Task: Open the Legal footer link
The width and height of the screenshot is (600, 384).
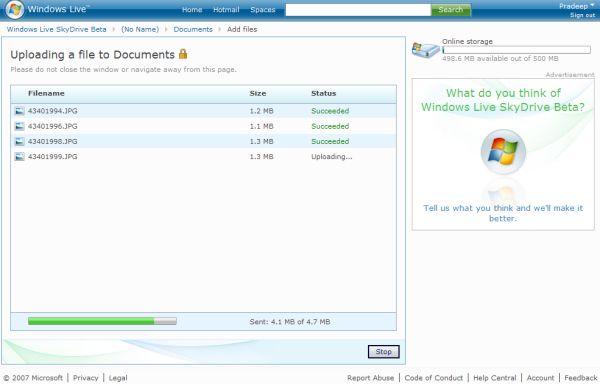Action: coord(118,378)
